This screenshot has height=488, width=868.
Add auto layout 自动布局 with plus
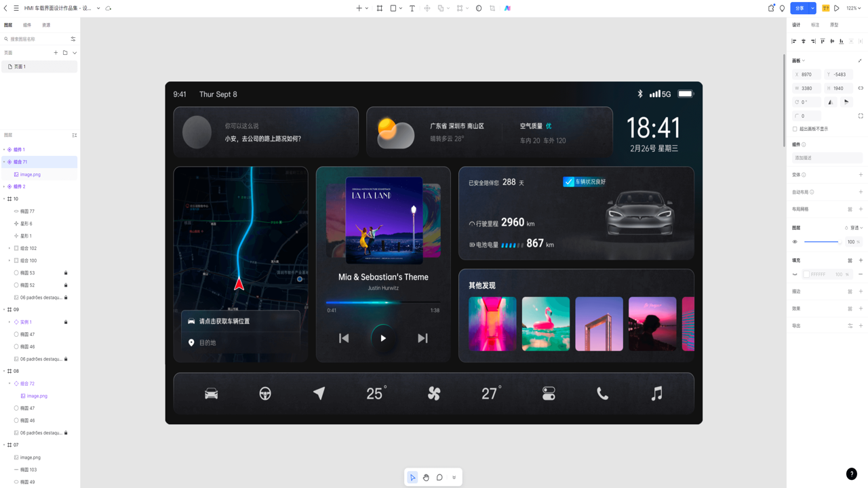point(861,192)
